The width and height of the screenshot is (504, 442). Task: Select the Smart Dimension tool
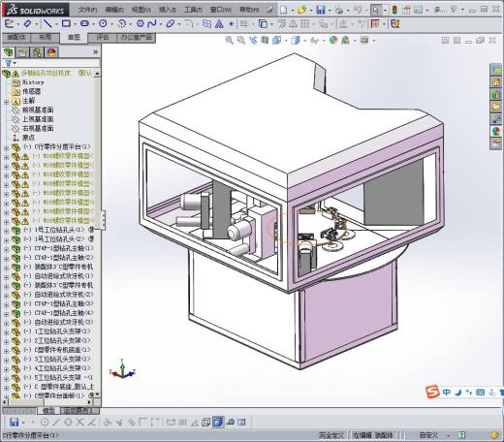click(x=27, y=23)
